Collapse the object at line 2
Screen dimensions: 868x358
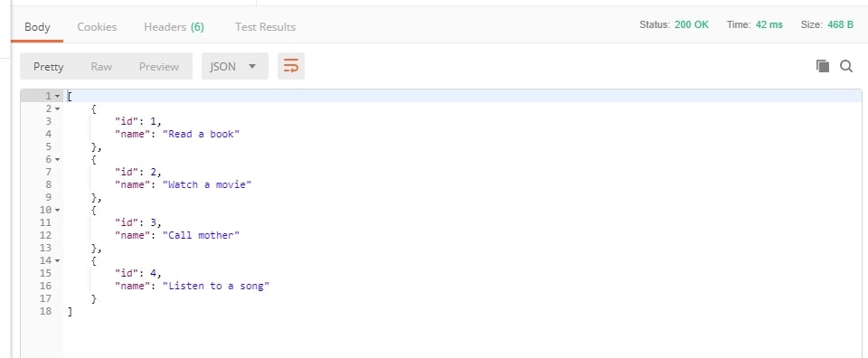(x=58, y=109)
